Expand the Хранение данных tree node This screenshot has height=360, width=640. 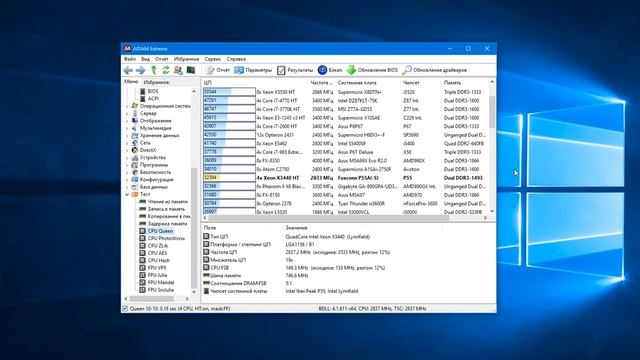[x=127, y=136]
